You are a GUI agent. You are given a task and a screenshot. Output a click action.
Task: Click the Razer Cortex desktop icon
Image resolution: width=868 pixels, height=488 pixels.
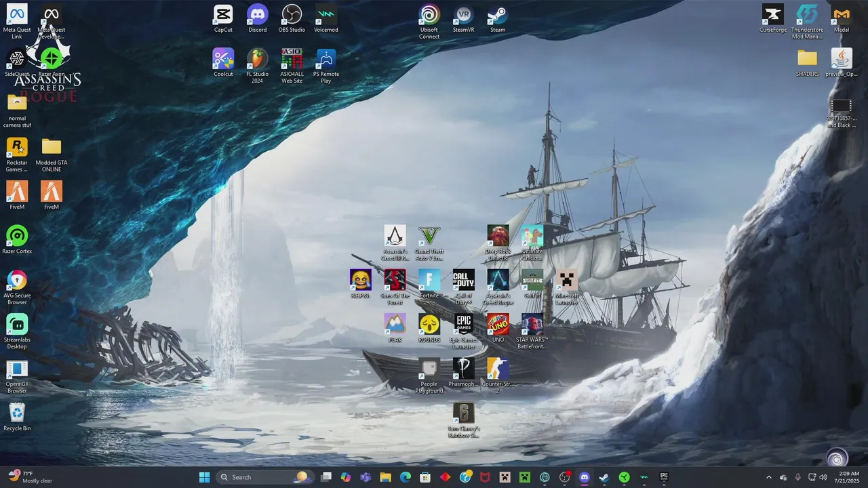coord(17,241)
